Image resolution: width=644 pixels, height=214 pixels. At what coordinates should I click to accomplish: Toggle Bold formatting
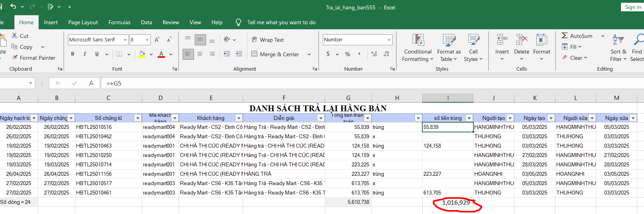pos(73,54)
